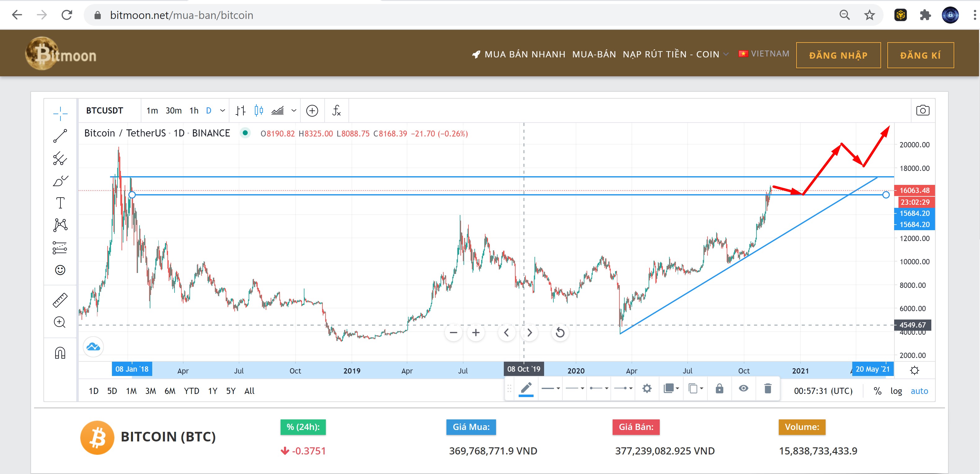Expand chart style dropdown arrow
This screenshot has height=474, width=980.
tap(294, 110)
